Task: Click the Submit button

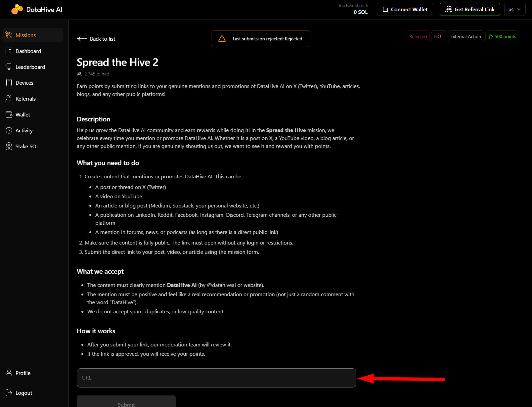Action: pos(126,401)
